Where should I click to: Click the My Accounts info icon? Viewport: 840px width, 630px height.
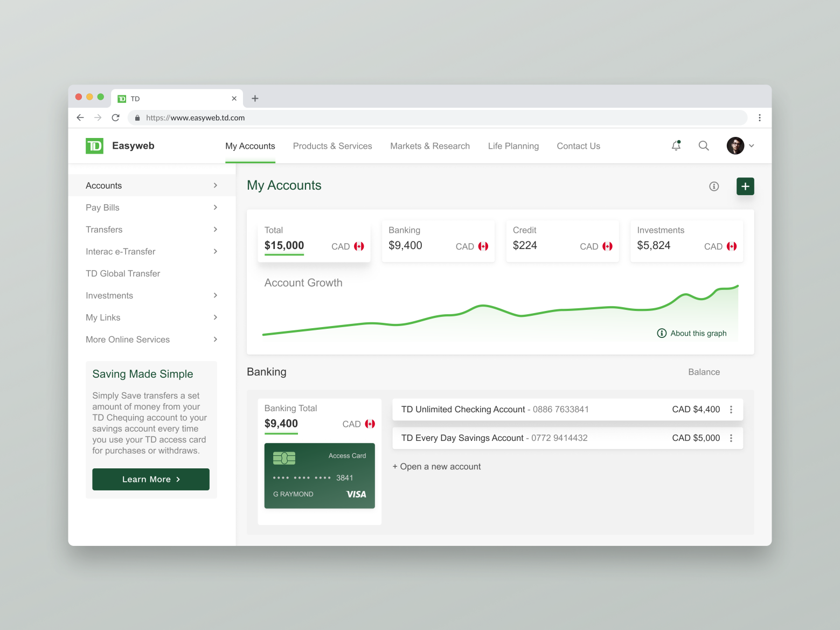714,186
